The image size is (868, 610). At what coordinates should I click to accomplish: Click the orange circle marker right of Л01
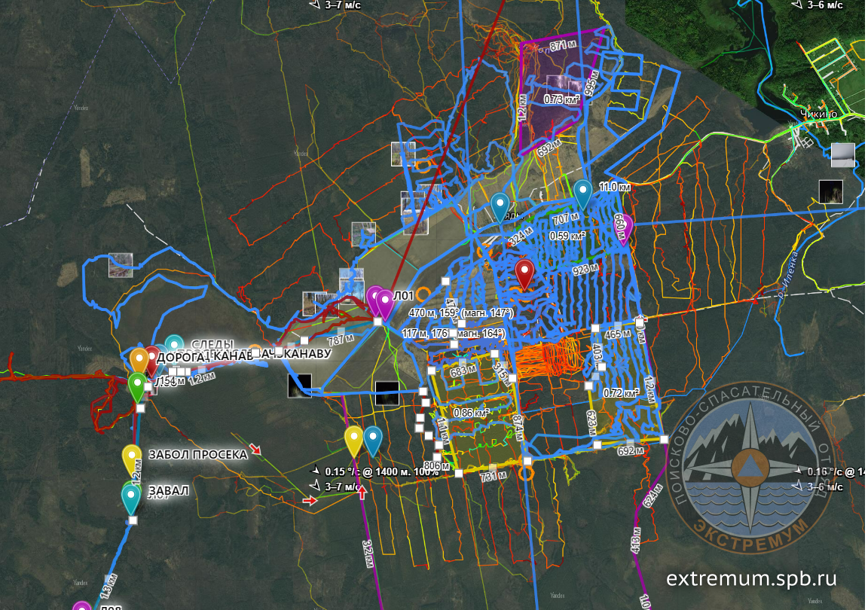[423, 293]
